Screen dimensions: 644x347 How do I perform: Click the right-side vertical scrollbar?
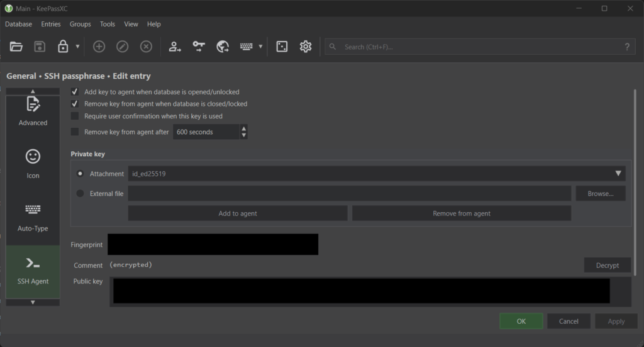(x=635, y=183)
